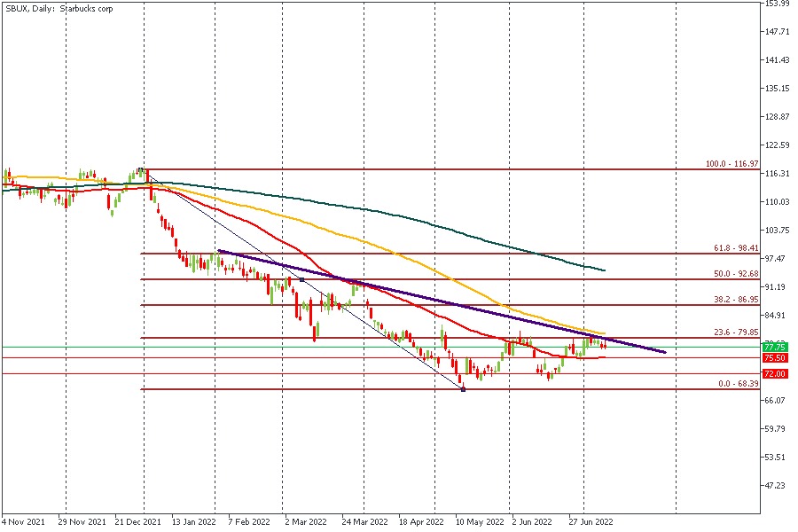Click the 27 Jun 2022 date label
Viewport: 798px width, 532px height.
click(x=590, y=523)
